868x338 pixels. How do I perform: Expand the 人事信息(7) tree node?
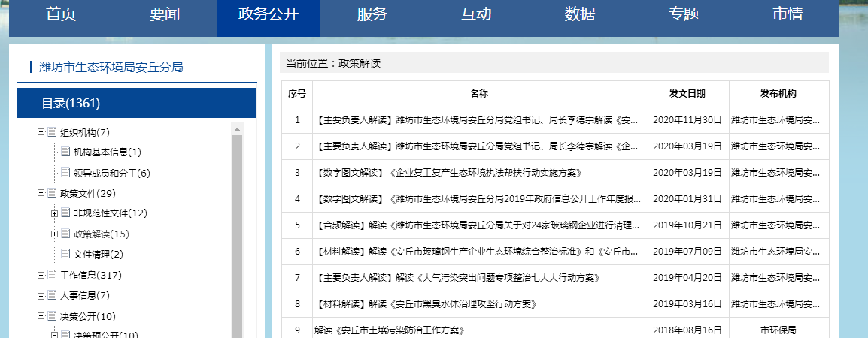[x=41, y=296]
